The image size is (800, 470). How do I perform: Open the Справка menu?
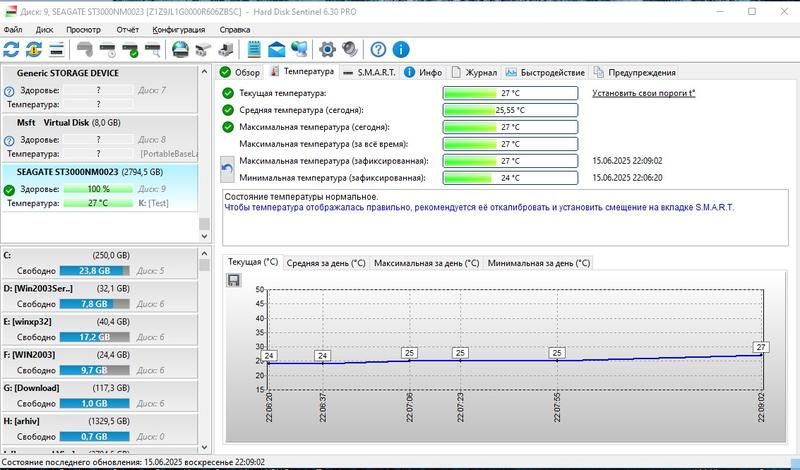[235, 30]
